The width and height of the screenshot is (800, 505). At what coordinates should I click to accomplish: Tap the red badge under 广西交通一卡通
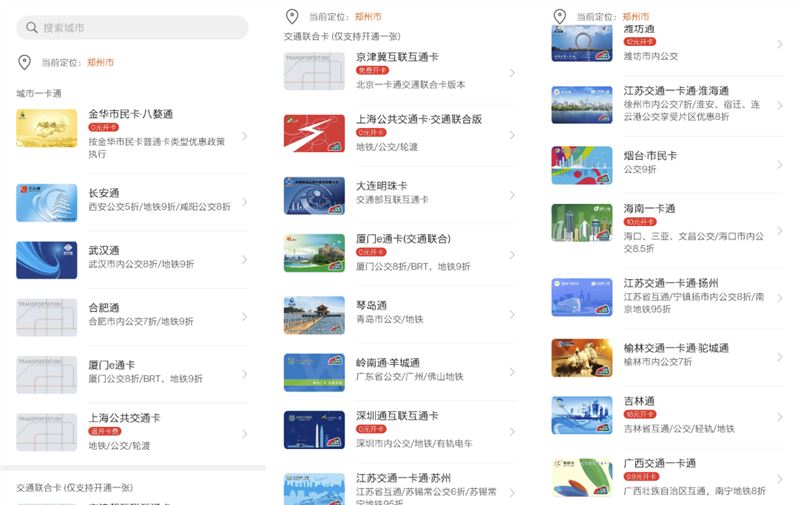pos(641,476)
